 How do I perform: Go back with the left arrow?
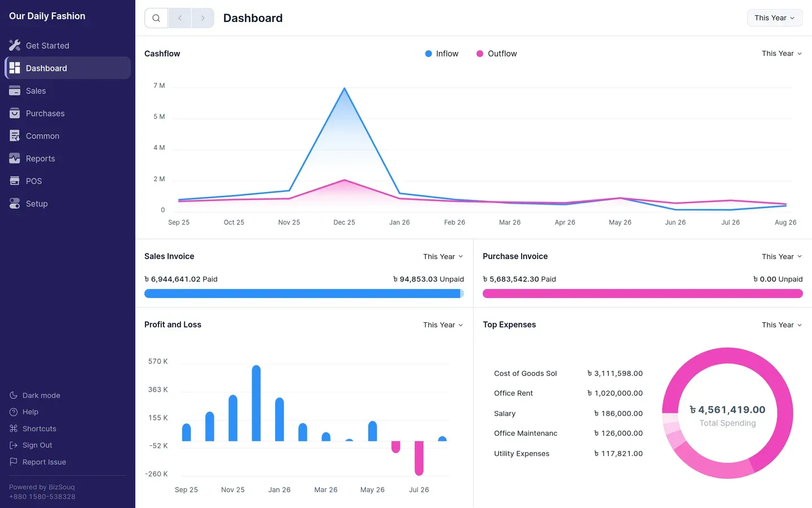(180, 18)
